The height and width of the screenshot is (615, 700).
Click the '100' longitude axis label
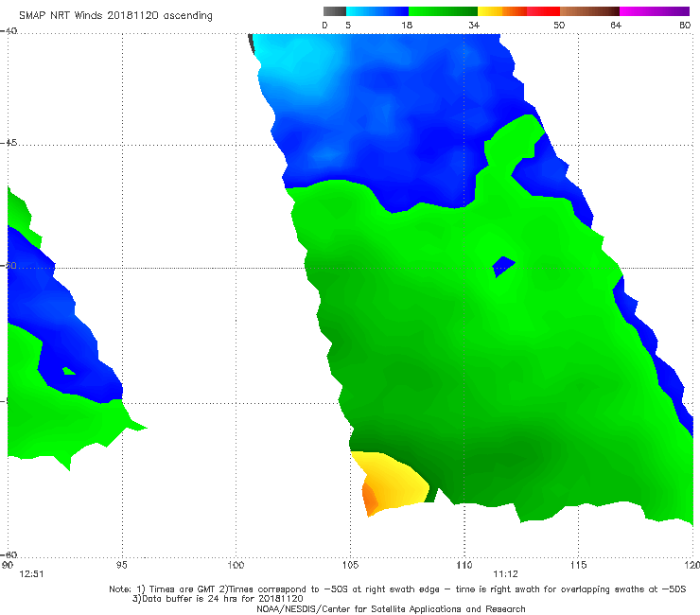(x=236, y=566)
